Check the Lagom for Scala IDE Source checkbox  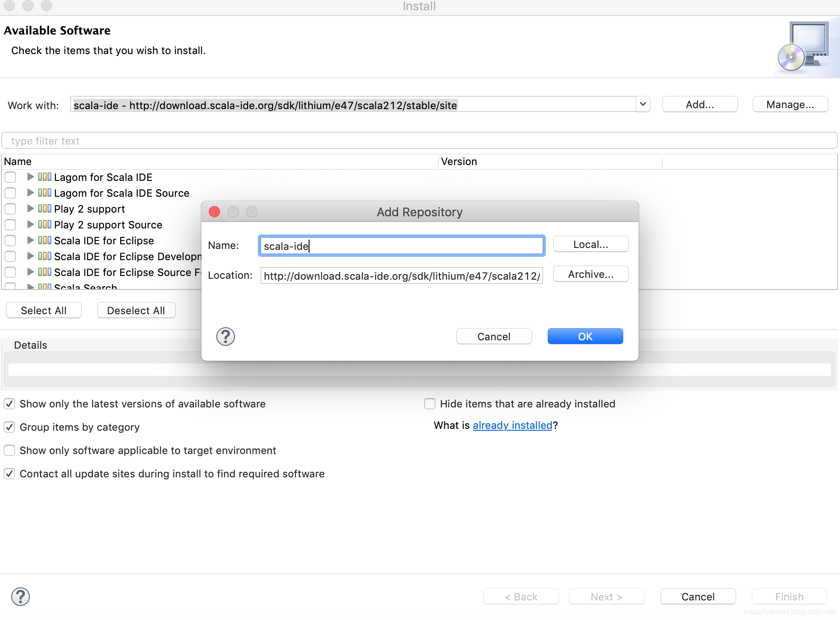click(x=10, y=193)
